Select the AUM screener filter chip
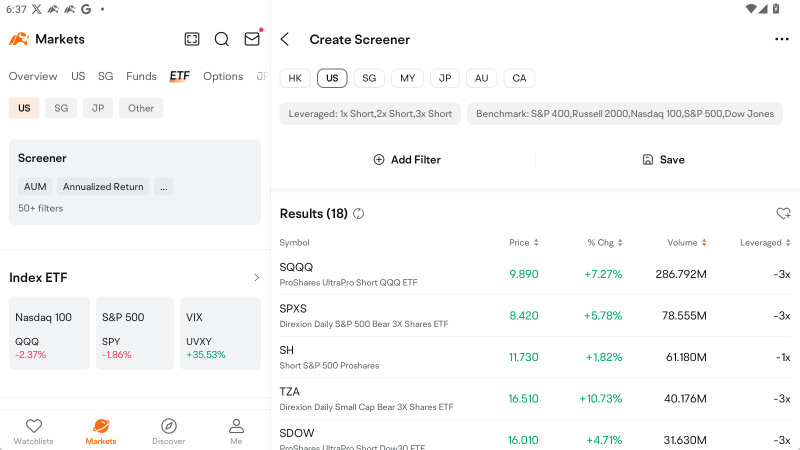 click(x=35, y=187)
